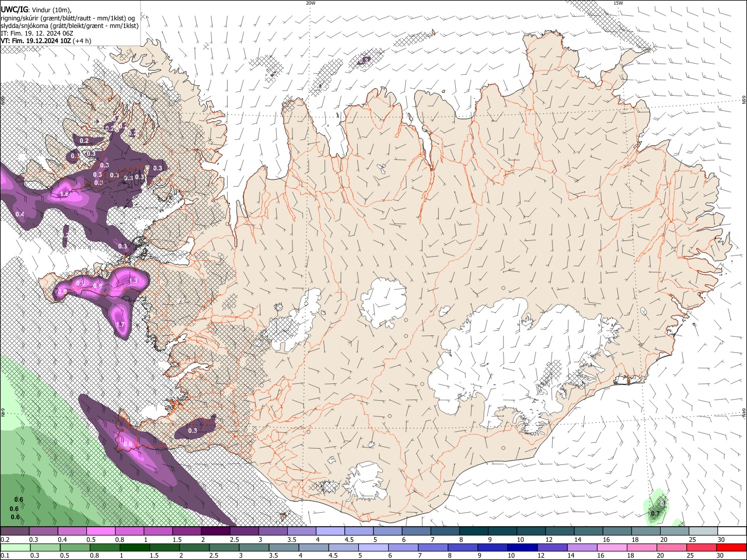Viewport: 747px width, 560px height.
Task: Click the 'rigning/skúrir (grænt/blátt/rautt' header line
Action: tap(68, 18)
